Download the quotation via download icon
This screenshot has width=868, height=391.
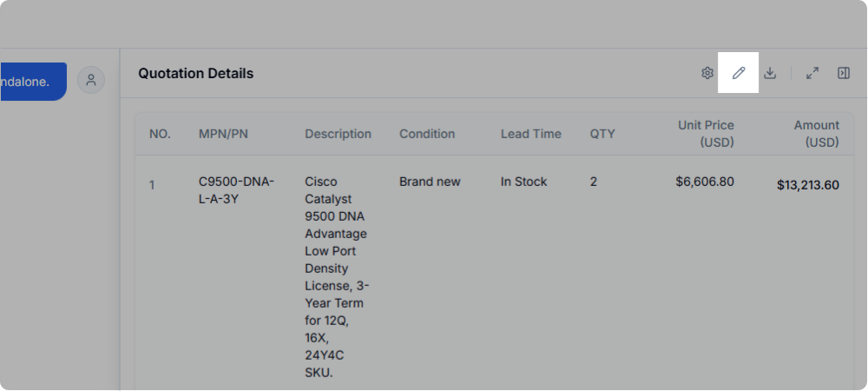pos(770,74)
